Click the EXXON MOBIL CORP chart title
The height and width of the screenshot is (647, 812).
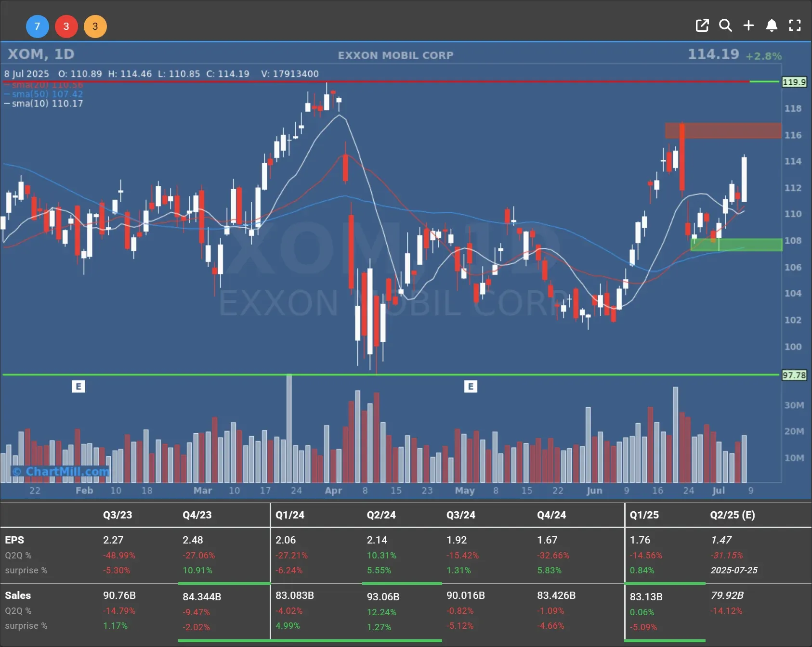tap(395, 55)
